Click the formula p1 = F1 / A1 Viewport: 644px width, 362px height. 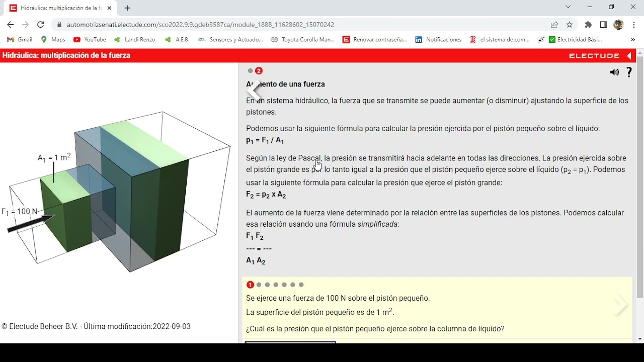(x=265, y=141)
